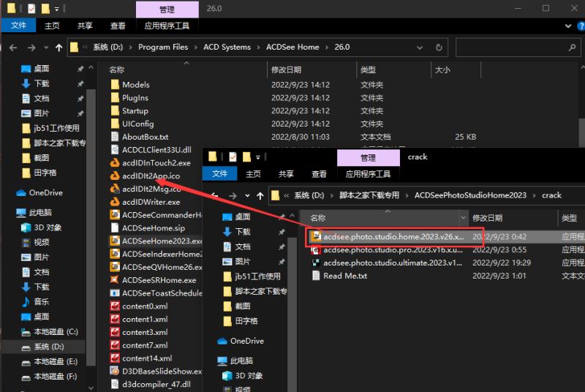Click ACDSee Home in the breadcrumb path
The height and width of the screenshot is (392, 585).
[x=292, y=47]
